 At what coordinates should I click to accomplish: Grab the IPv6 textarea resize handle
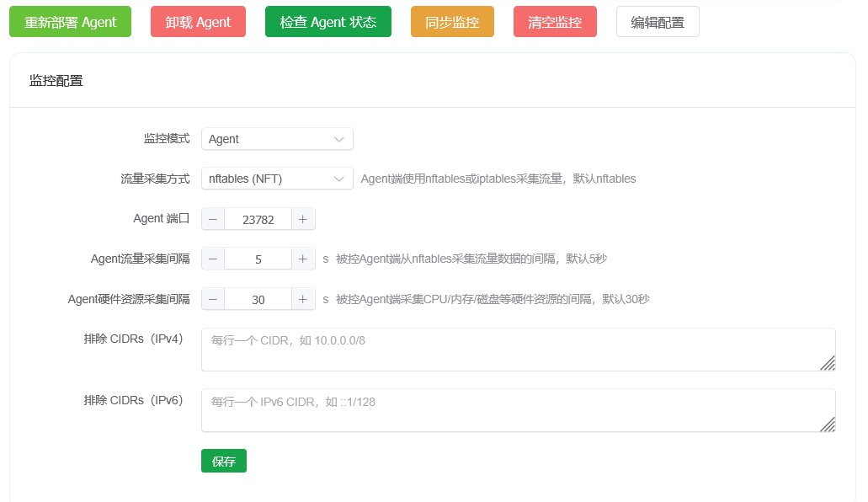coord(828,425)
